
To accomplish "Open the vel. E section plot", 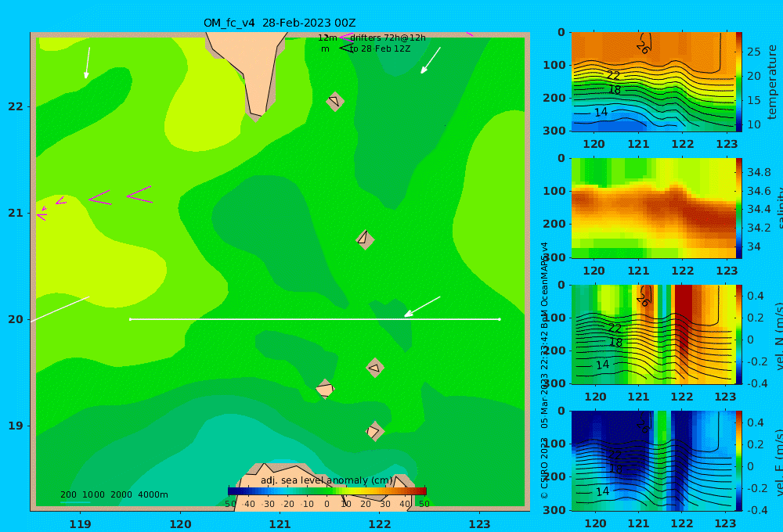I will 653,461.
